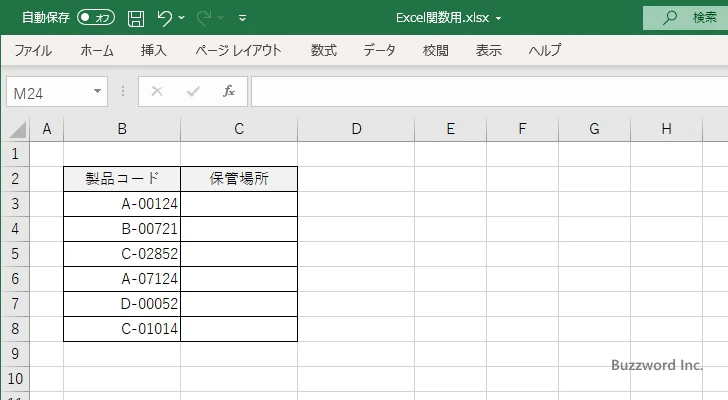Select column G header
Viewport: 728px width, 400px height.
pyautogui.click(x=594, y=129)
